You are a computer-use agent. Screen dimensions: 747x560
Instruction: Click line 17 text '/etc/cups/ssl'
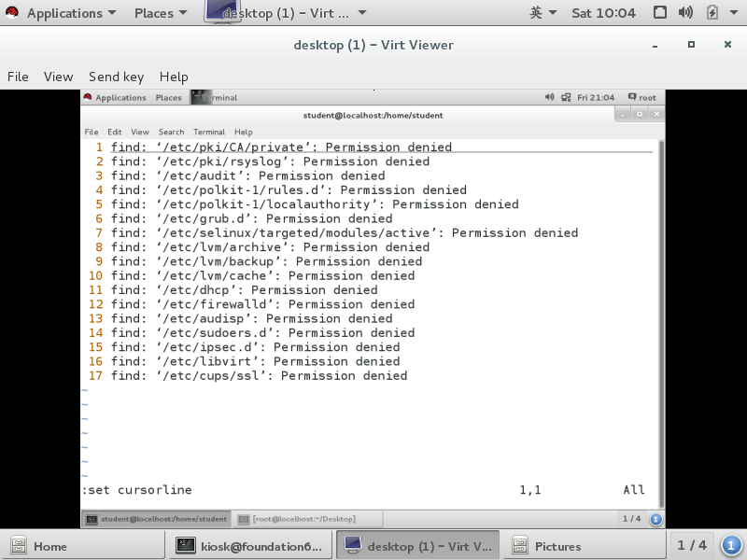click(210, 376)
